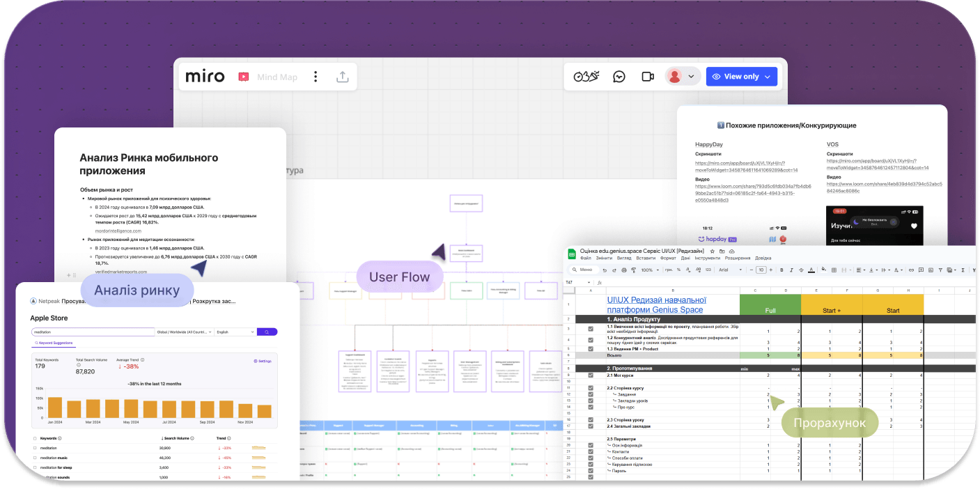Click the print icon in Sheets toolbar
This screenshot has height=489, width=980.
tap(623, 270)
